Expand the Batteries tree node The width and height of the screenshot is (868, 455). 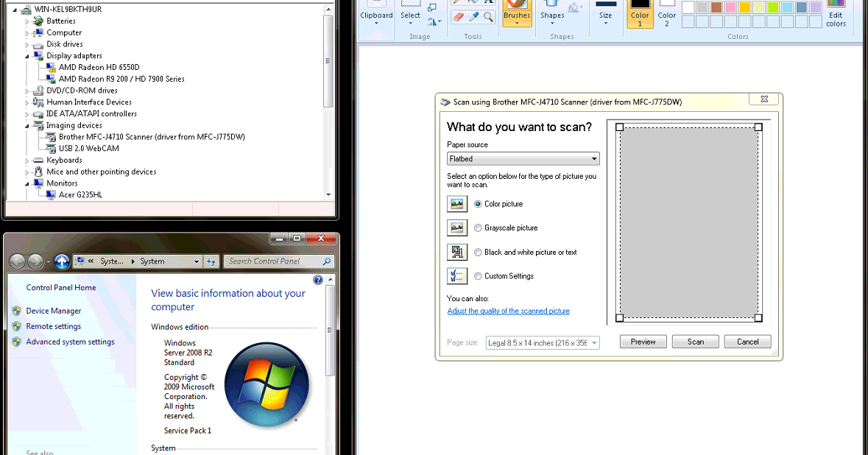coord(27,21)
